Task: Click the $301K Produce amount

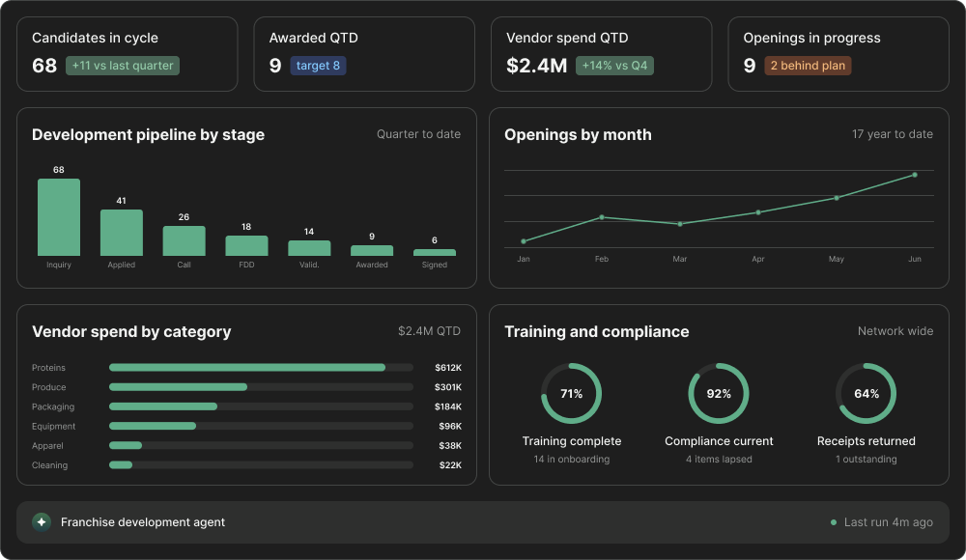Action: point(448,387)
